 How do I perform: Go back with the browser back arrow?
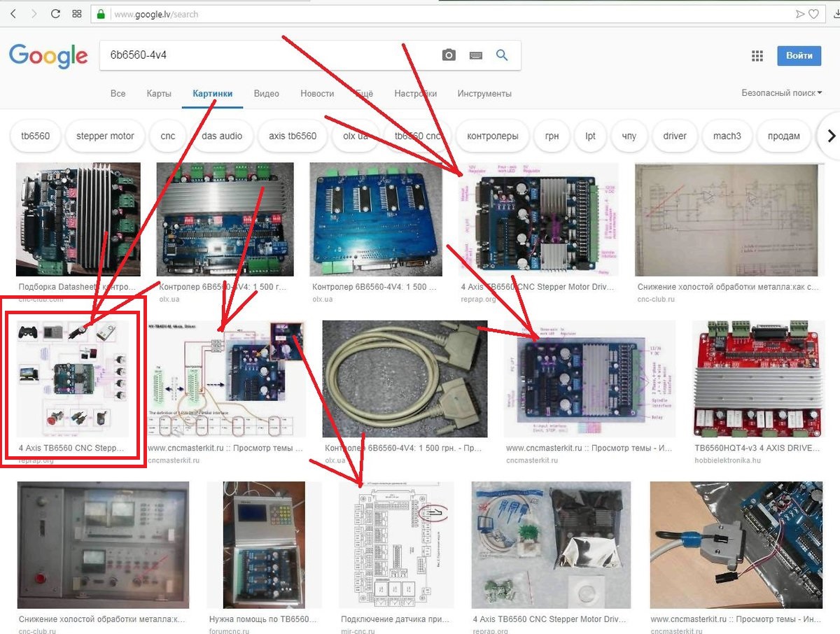(x=13, y=13)
